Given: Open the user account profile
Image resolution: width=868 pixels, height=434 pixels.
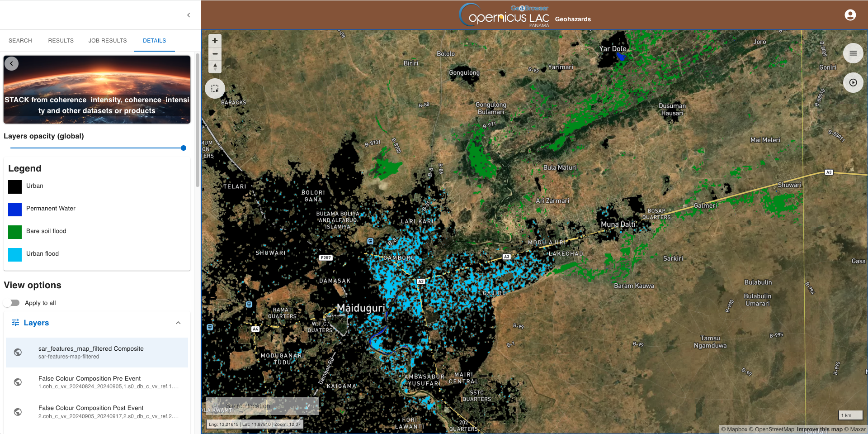Looking at the screenshot, I should (x=850, y=15).
